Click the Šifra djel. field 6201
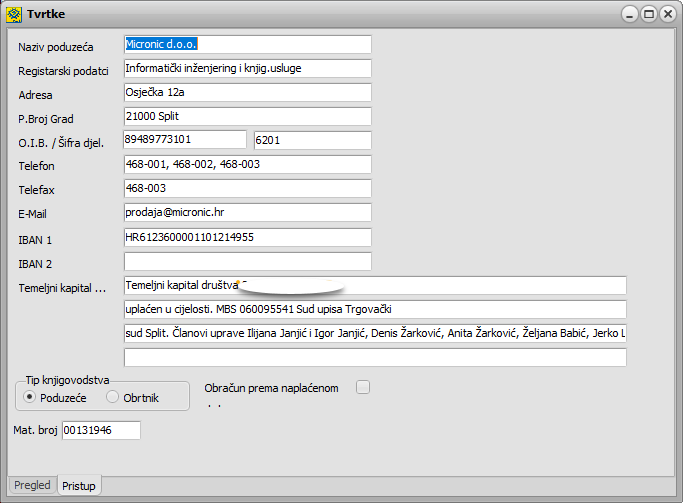This screenshot has height=503, width=683. (x=313, y=140)
